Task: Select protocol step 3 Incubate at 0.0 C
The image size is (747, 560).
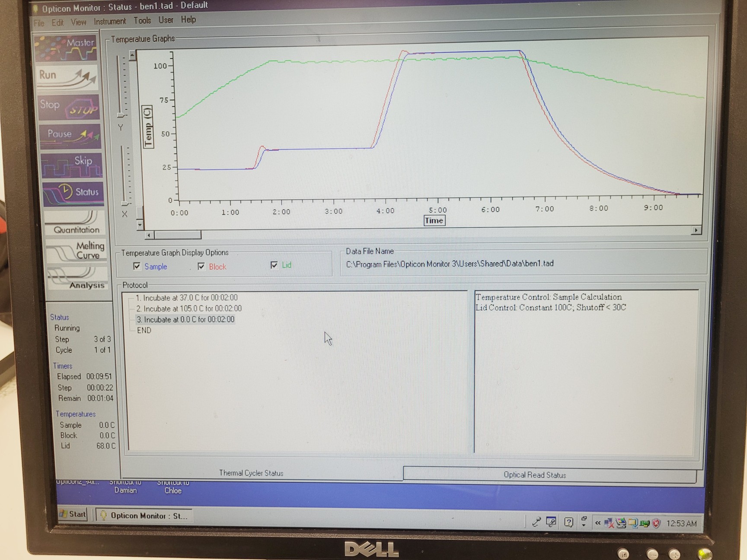Action: 185,319
